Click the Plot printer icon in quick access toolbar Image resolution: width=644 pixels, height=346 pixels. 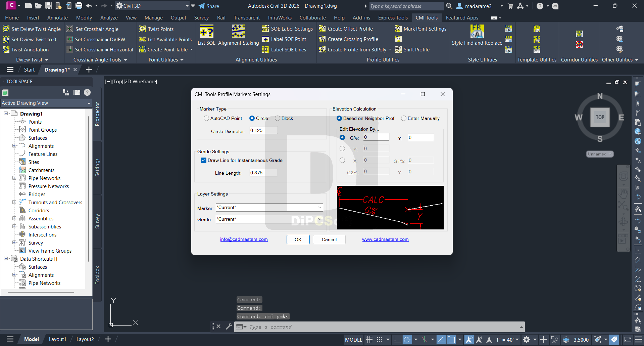click(x=79, y=6)
